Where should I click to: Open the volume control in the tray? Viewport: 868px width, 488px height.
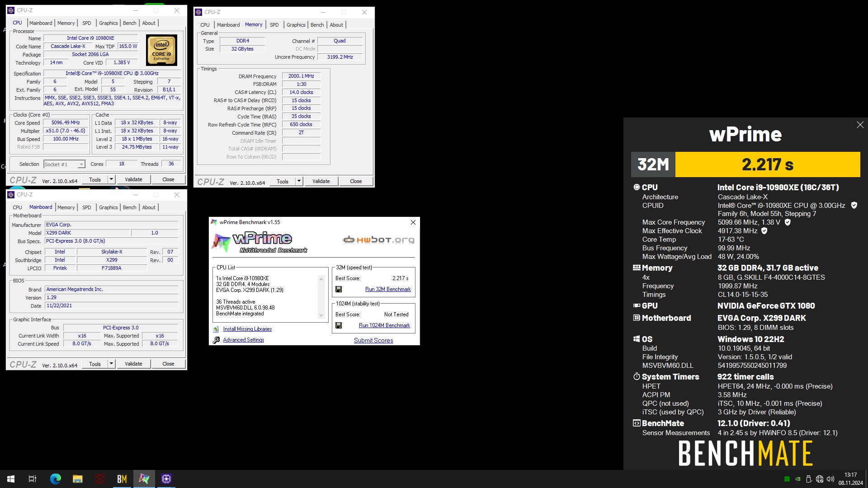tap(830, 479)
